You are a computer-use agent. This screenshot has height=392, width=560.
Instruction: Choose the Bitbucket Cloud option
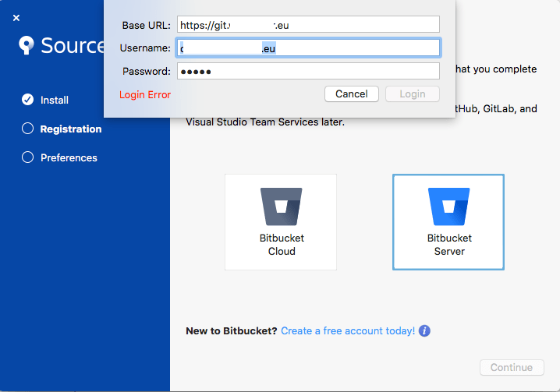click(x=281, y=222)
